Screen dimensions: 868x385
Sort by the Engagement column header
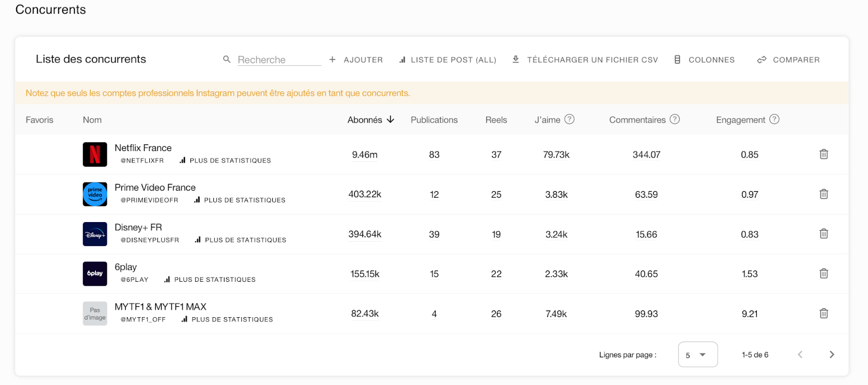pos(741,120)
